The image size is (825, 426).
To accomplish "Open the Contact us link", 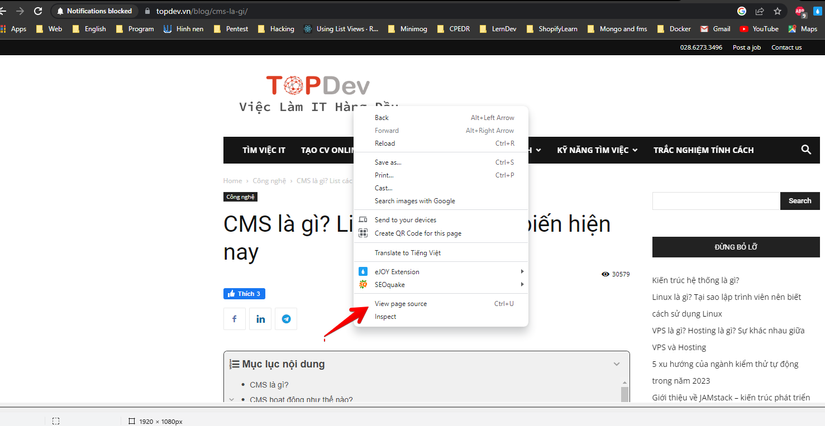I will pyautogui.click(x=786, y=47).
